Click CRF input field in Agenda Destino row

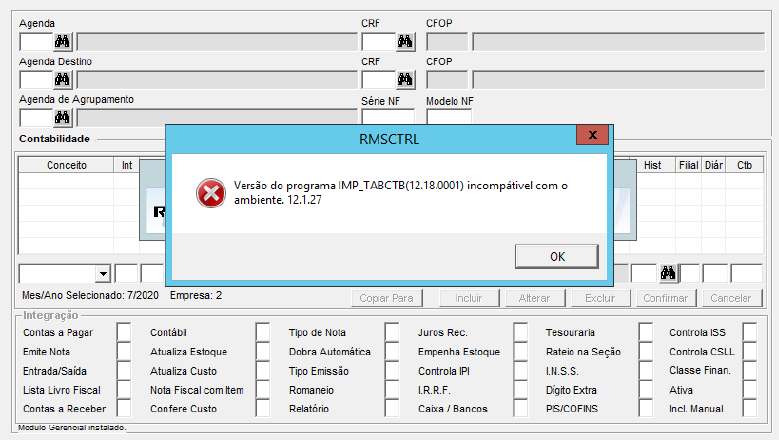379,79
